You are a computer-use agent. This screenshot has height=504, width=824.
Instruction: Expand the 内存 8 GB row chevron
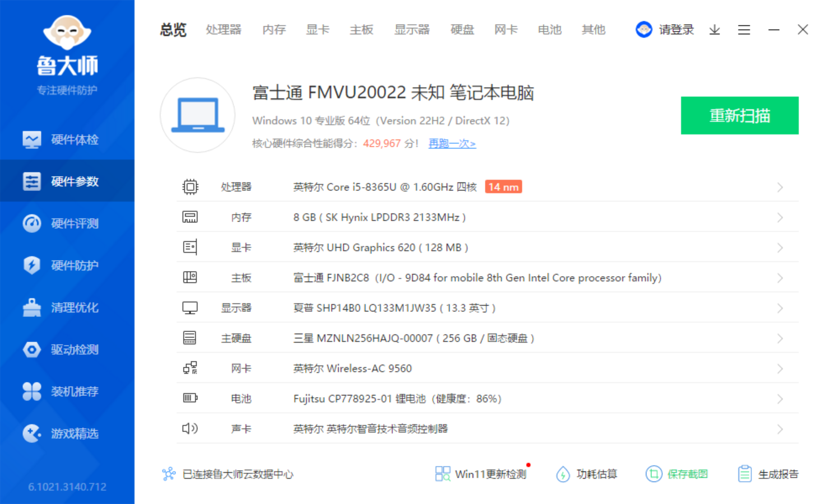pyautogui.click(x=780, y=217)
